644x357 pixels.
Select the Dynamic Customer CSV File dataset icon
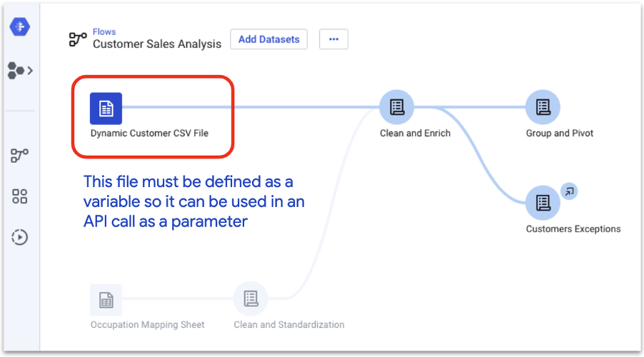click(x=106, y=109)
